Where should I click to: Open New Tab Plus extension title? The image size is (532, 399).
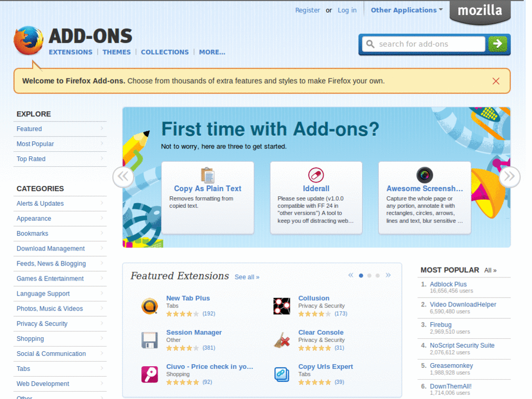(188, 298)
